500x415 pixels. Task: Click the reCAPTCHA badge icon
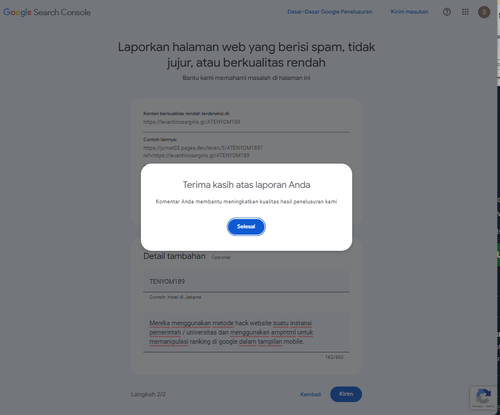click(483, 398)
